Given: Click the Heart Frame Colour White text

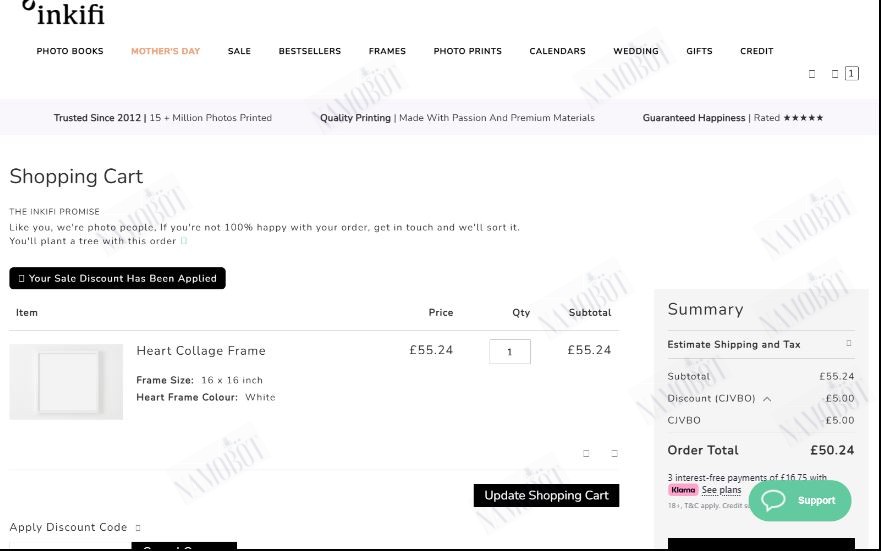Looking at the screenshot, I should click(206, 397).
